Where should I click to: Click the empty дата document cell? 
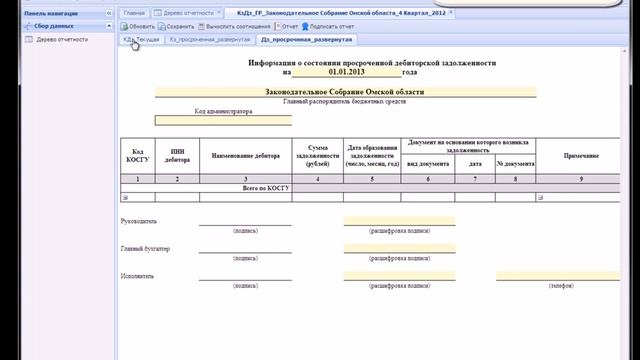[x=475, y=198]
